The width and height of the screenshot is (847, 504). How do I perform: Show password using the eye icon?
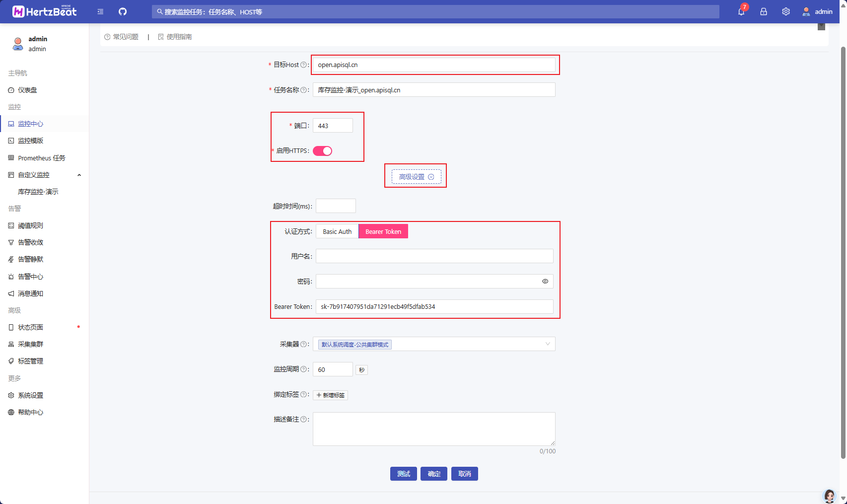click(x=545, y=282)
